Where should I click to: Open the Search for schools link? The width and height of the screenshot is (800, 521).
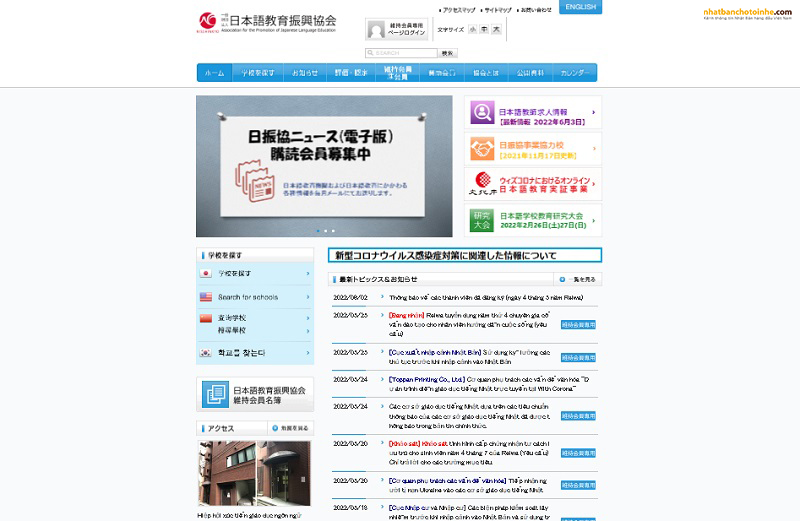[x=248, y=297]
